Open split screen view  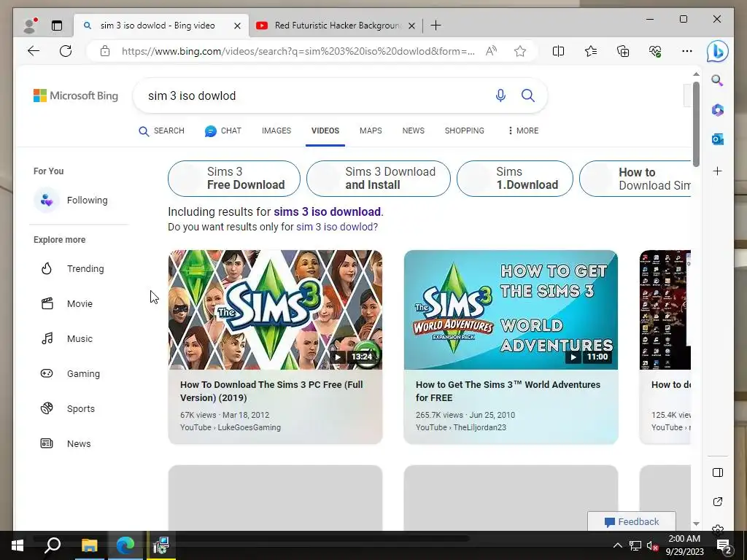tap(558, 51)
